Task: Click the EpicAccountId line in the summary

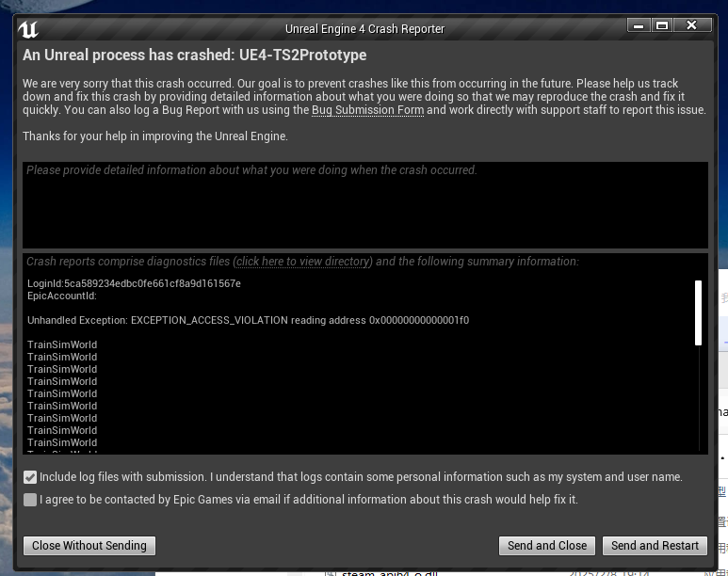Action: (x=62, y=296)
